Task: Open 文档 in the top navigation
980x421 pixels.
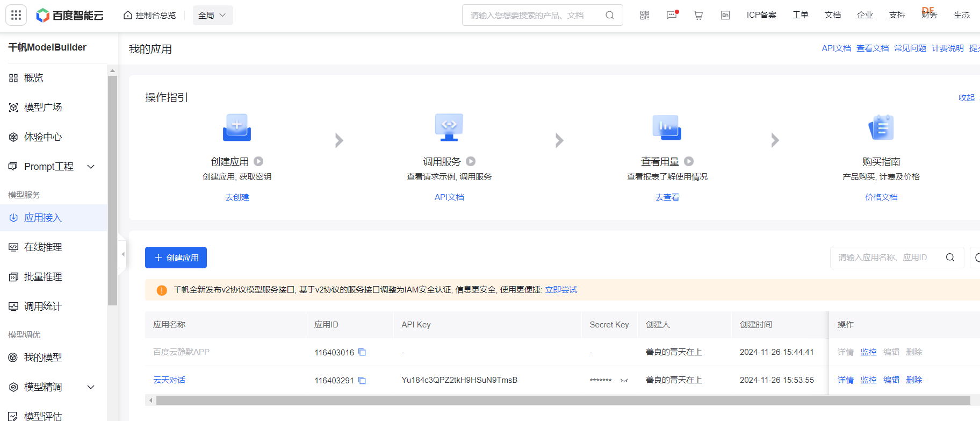Action: tap(833, 15)
